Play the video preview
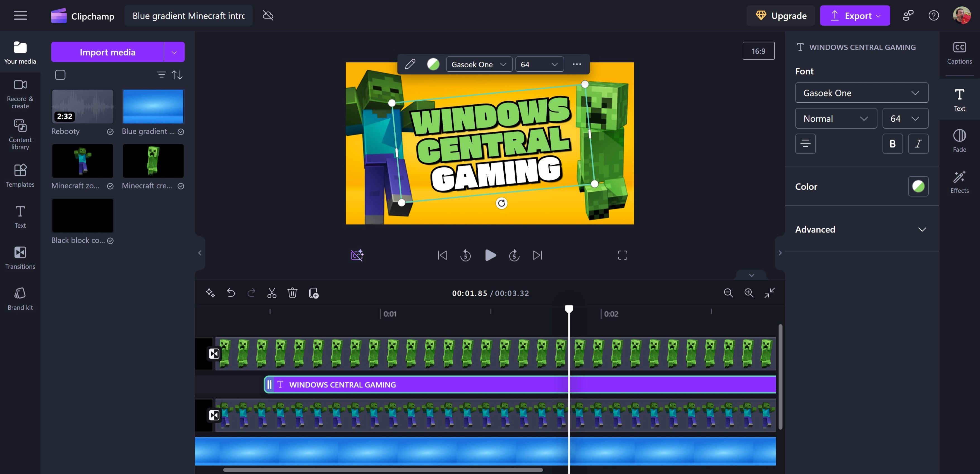The width and height of the screenshot is (980, 474). [x=490, y=255]
